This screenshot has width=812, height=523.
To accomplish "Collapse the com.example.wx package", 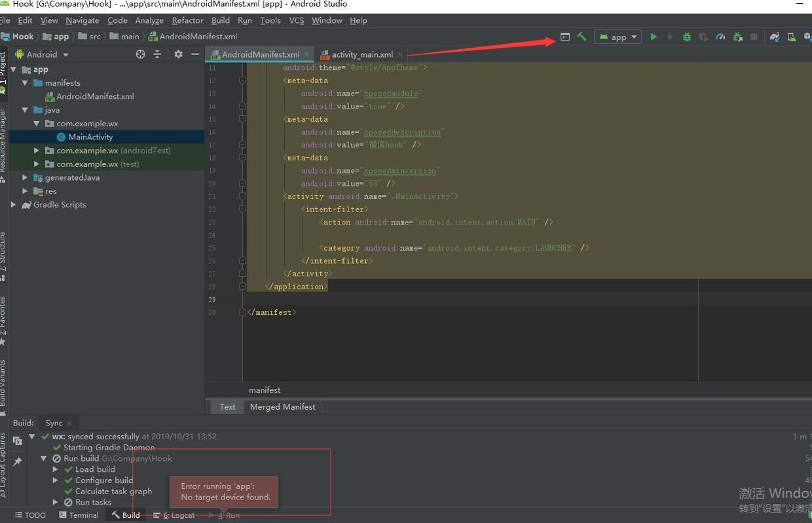I will (37, 124).
